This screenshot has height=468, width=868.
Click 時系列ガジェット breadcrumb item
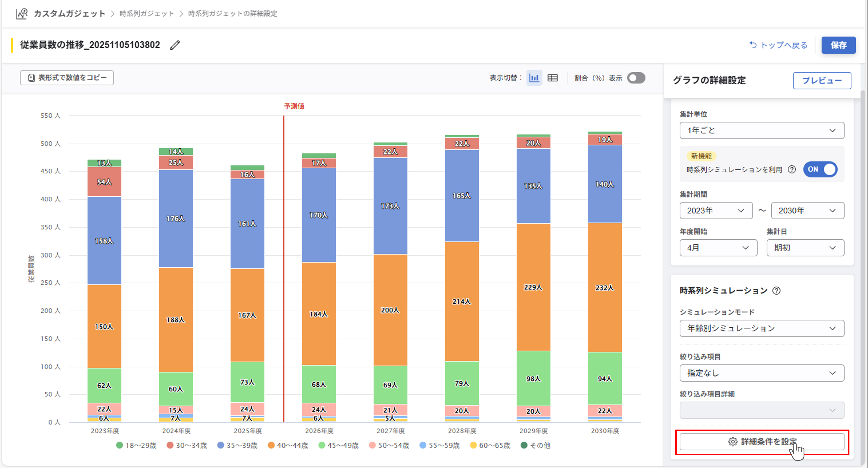[147, 14]
